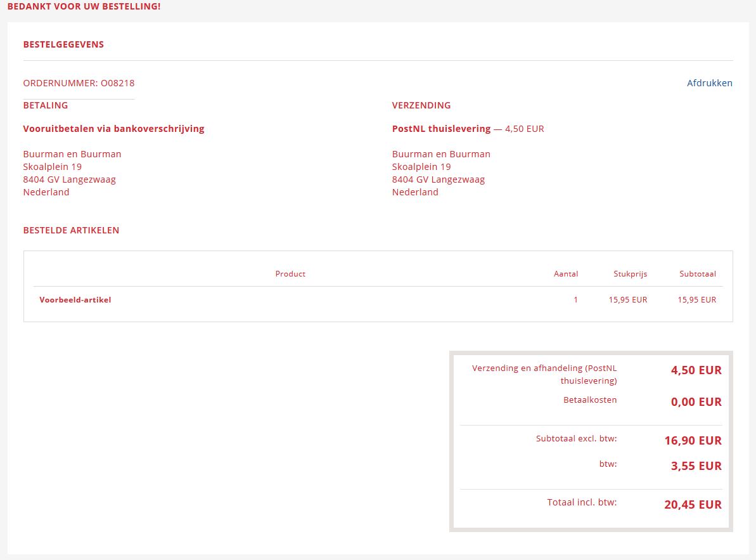This screenshot has width=756, height=560.
Task: Click the Totaal incl. btw label
Action: coord(582,502)
